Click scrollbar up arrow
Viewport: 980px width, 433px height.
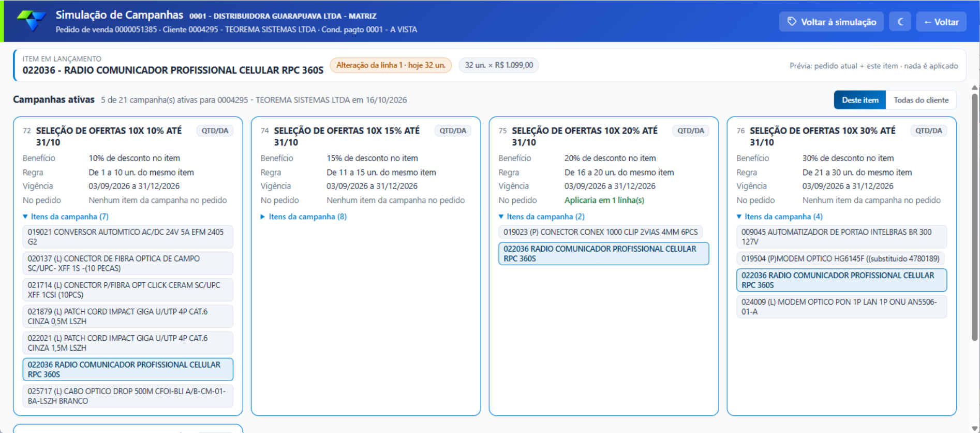[x=975, y=88]
